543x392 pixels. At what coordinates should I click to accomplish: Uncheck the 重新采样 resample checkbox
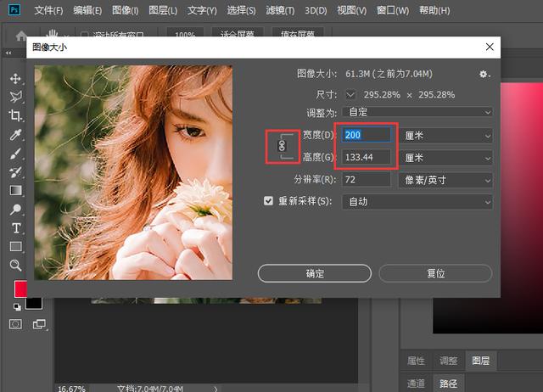(x=269, y=202)
